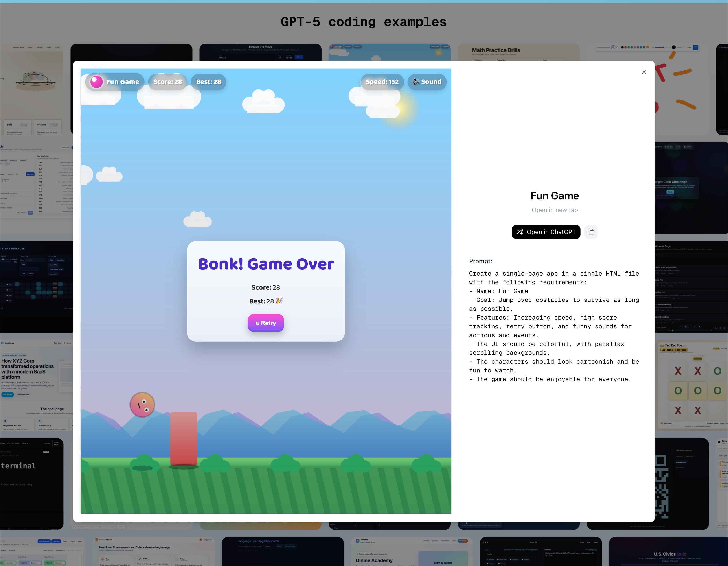728x566 pixels.
Task: Click the copy prompt icon button
Action: pos(591,232)
